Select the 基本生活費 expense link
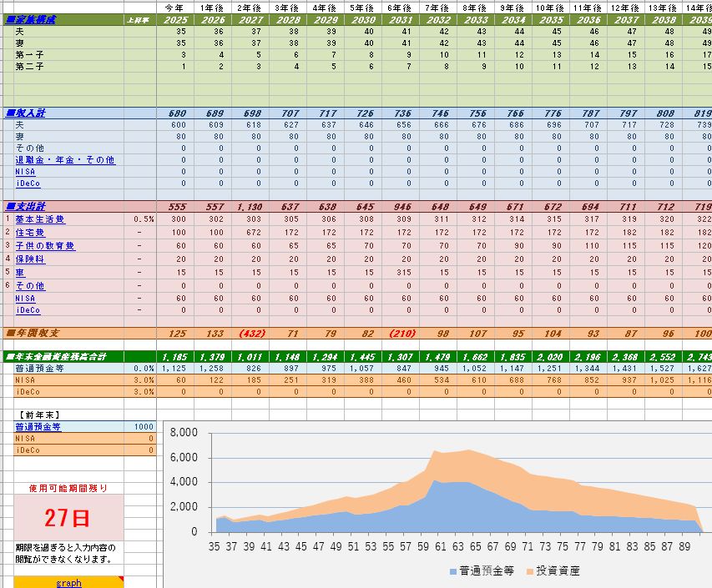The image size is (712, 588). [x=40, y=219]
